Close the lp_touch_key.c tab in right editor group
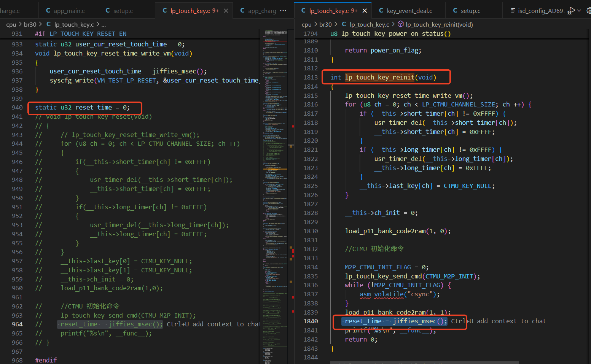 point(365,11)
